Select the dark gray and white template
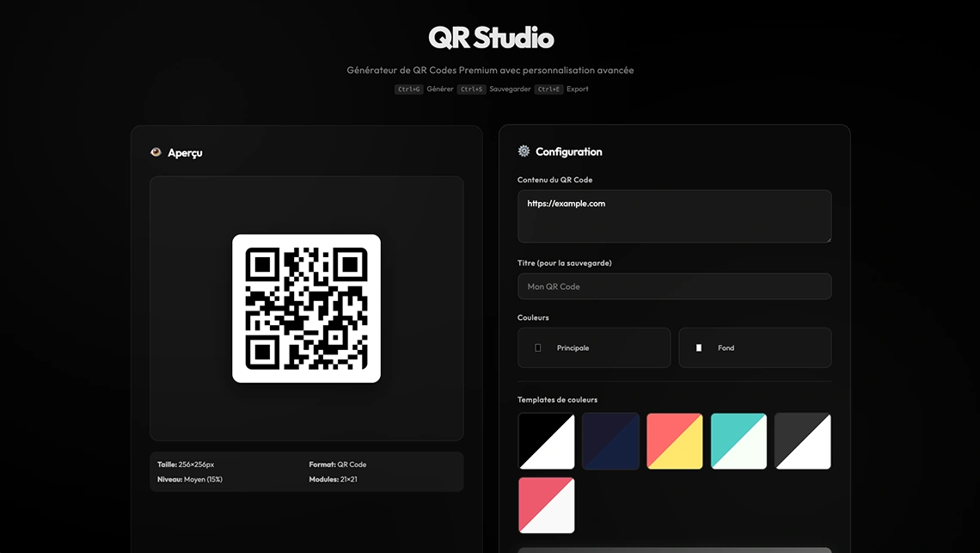The height and width of the screenshot is (553, 980). [x=803, y=441]
